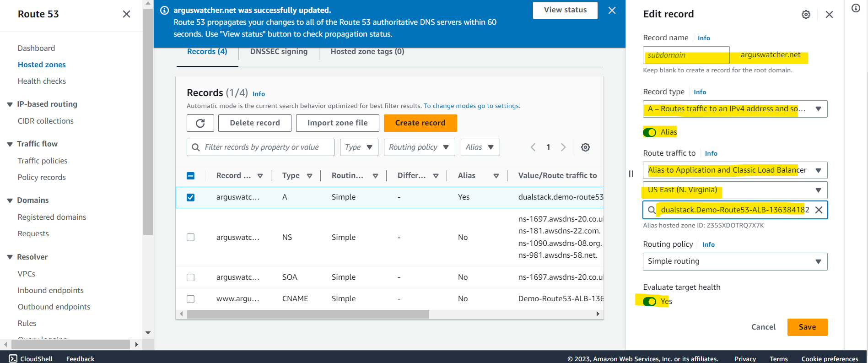Screen dimensions: 868x363
Task: Open Info link next to Record name
Action: pyautogui.click(x=704, y=38)
